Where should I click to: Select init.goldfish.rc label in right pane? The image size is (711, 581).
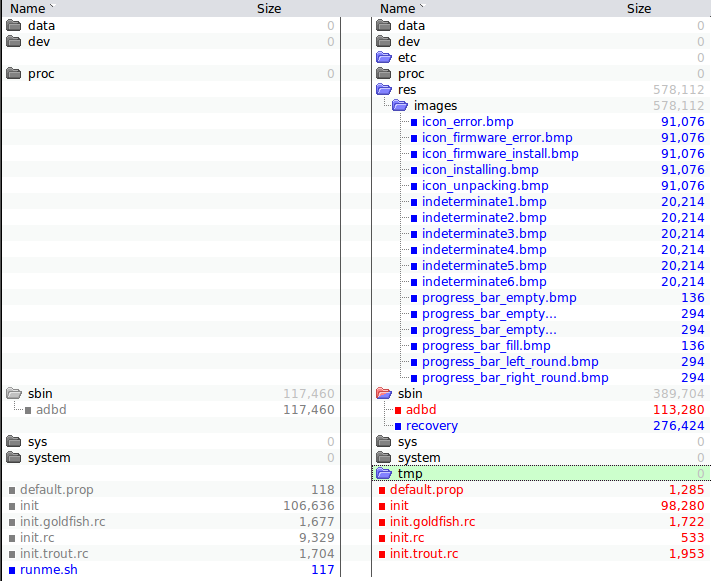432,522
